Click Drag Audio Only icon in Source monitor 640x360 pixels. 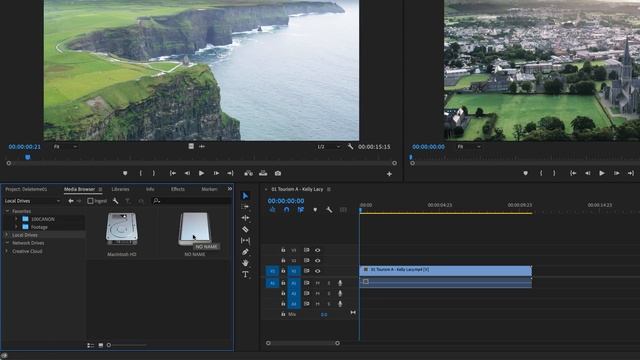point(202,146)
